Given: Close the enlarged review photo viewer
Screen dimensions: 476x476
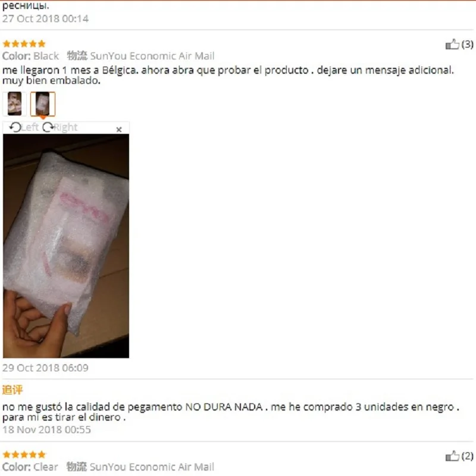Looking at the screenshot, I should point(119,130).
